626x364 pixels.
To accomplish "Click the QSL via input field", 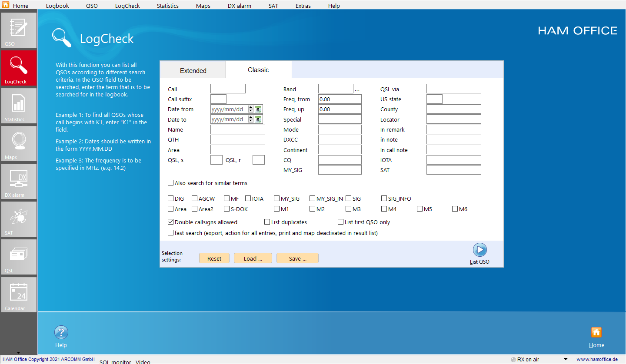I will [x=454, y=89].
